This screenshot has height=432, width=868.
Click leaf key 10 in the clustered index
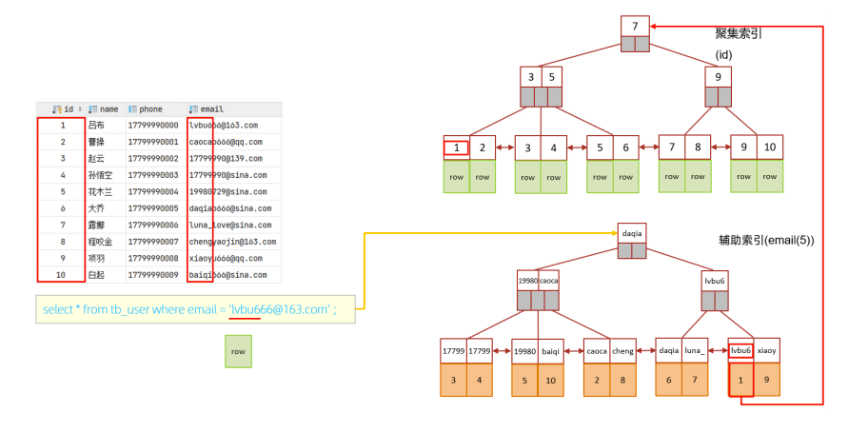(770, 147)
